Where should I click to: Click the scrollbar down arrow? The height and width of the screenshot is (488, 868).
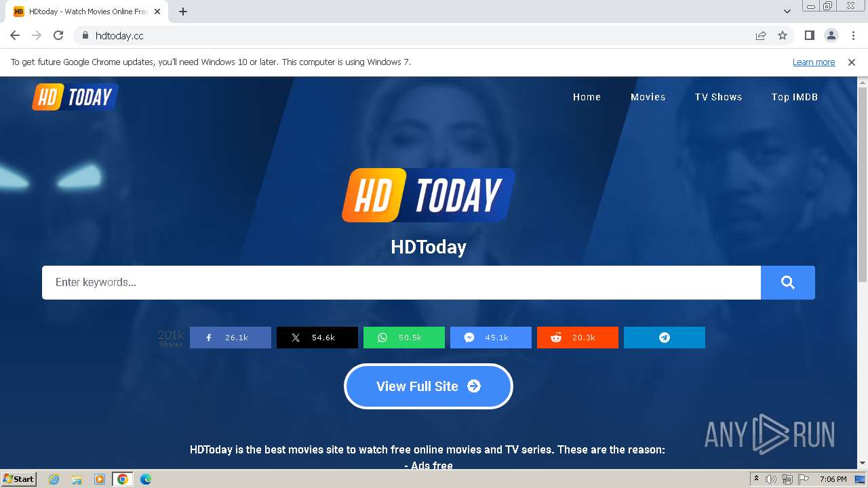[863, 464]
